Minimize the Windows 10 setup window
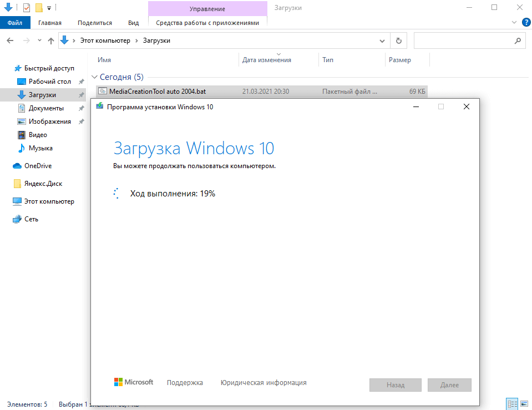532x410 pixels. [x=416, y=107]
